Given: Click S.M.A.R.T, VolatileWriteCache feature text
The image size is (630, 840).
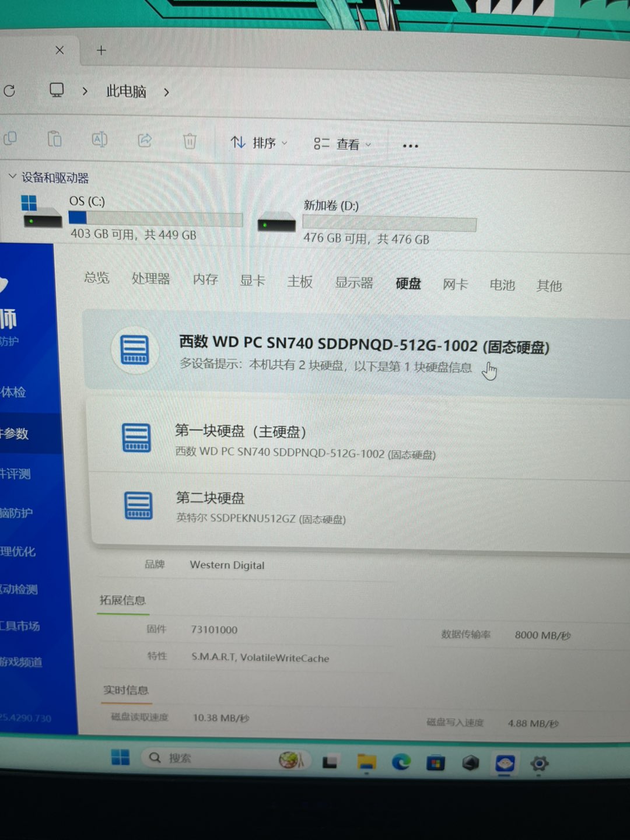Looking at the screenshot, I should (260, 657).
